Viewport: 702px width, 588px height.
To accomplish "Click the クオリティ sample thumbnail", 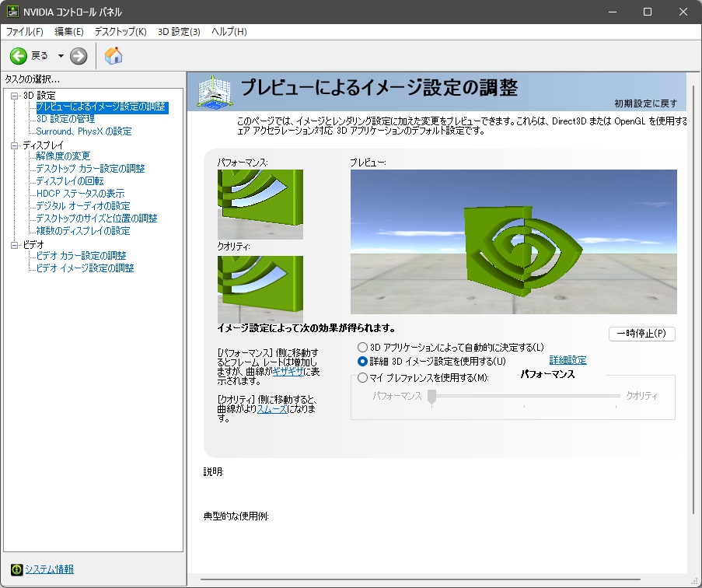I will (x=260, y=289).
